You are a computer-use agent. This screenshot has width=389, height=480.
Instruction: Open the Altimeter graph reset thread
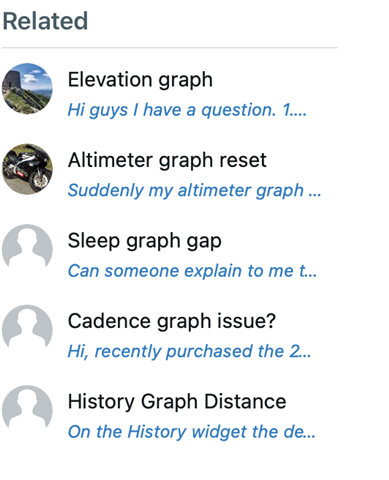coord(167,161)
